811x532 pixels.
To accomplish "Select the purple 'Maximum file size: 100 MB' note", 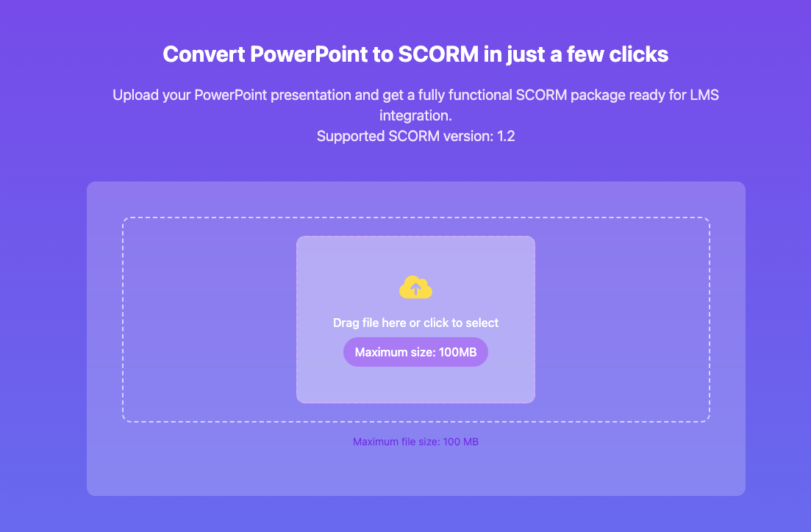I will click(x=415, y=441).
